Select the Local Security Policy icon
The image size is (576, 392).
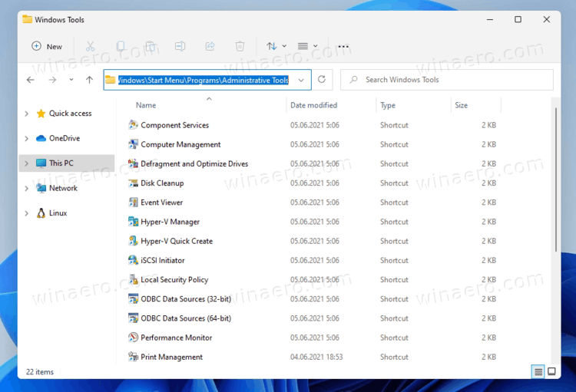(133, 280)
